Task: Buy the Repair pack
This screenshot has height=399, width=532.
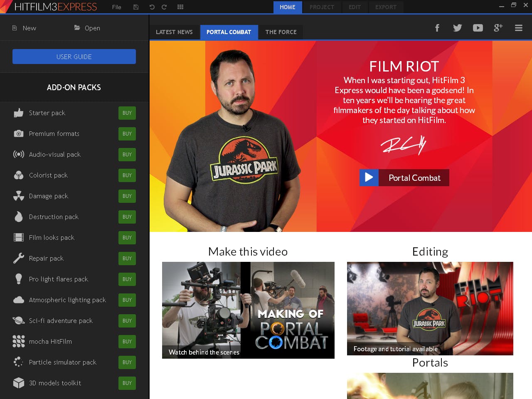Action: point(127,259)
